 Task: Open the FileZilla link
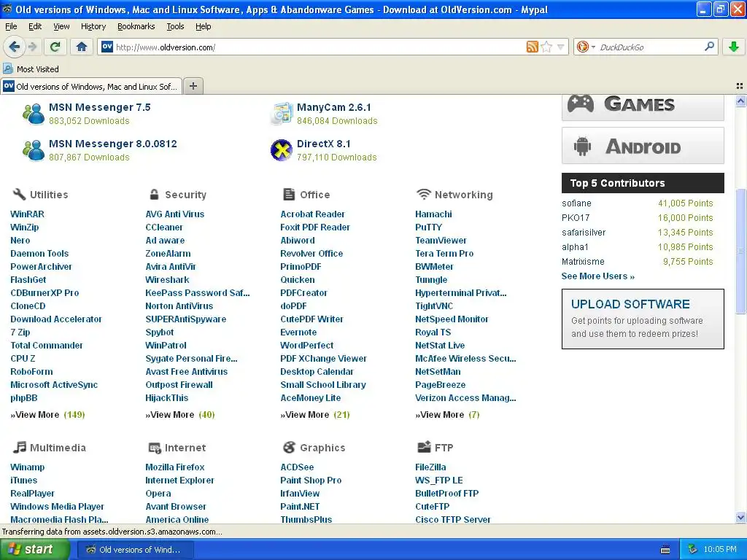[430, 467]
